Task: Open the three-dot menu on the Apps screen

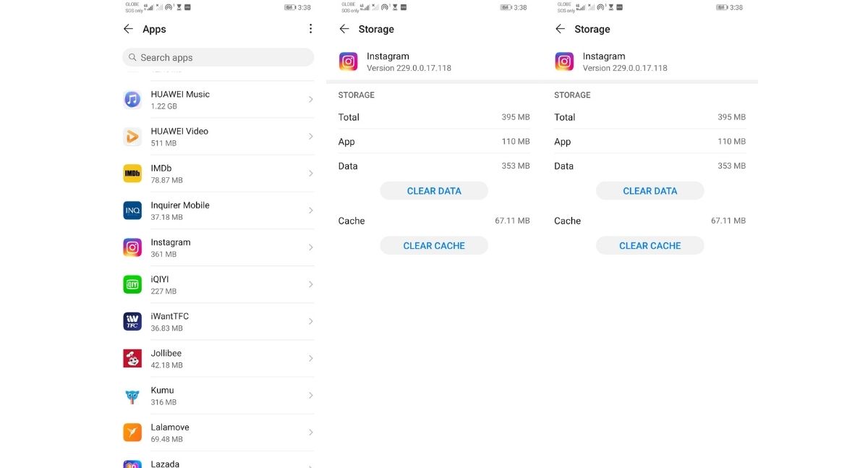Action: tap(310, 29)
